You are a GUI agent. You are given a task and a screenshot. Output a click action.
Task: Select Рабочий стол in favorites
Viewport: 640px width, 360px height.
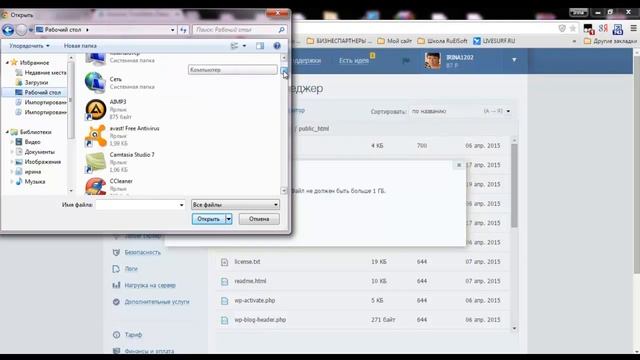coord(38,93)
